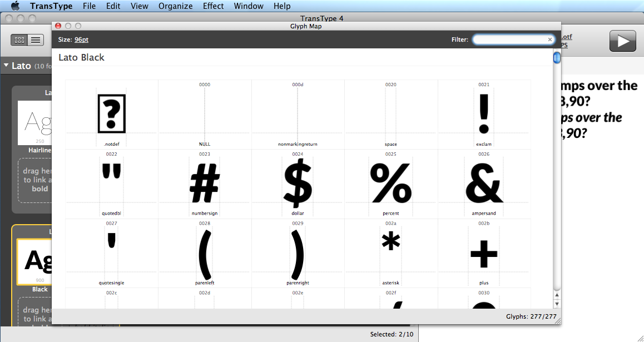
Task: Open the View menu
Action: coord(140,6)
